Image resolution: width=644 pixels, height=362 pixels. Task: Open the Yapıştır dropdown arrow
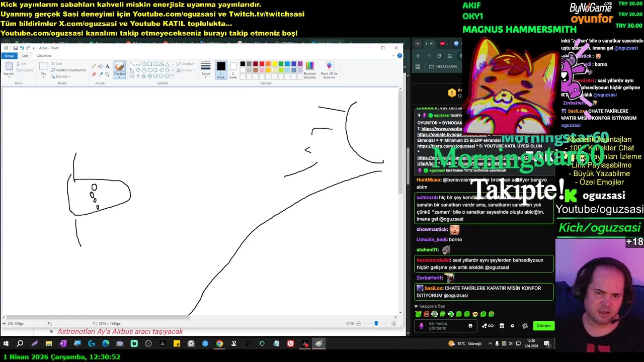click(9, 76)
